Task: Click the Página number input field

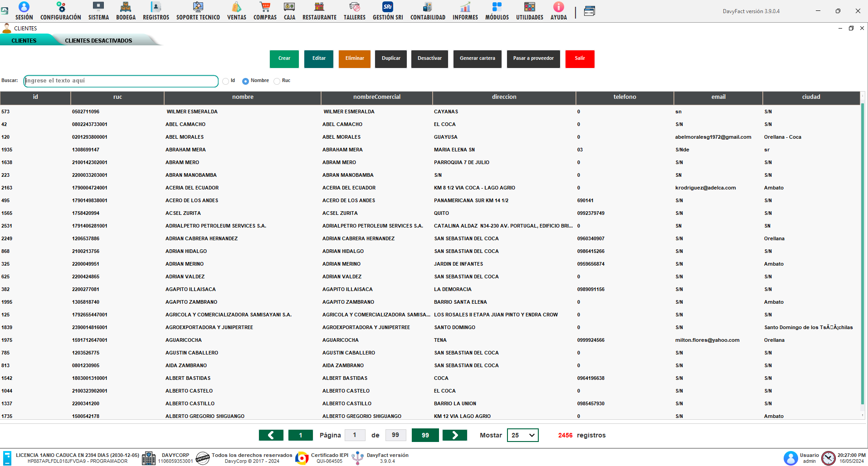Action: click(x=355, y=435)
